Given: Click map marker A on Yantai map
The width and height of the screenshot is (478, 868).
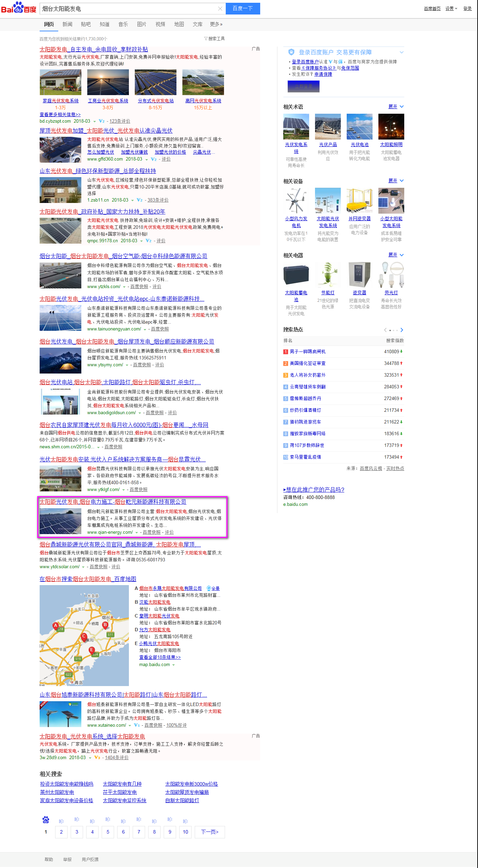Looking at the screenshot, I should 55,625.
